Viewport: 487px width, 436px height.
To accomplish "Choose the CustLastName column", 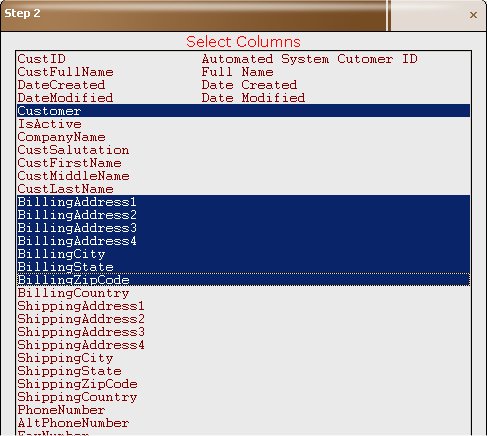I will [x=243, y=189].
